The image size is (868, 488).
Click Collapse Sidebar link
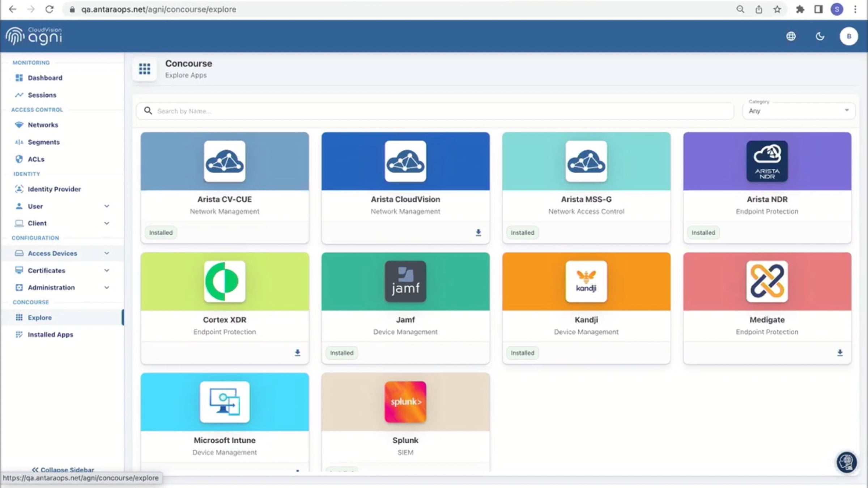[x=63, y=469]
